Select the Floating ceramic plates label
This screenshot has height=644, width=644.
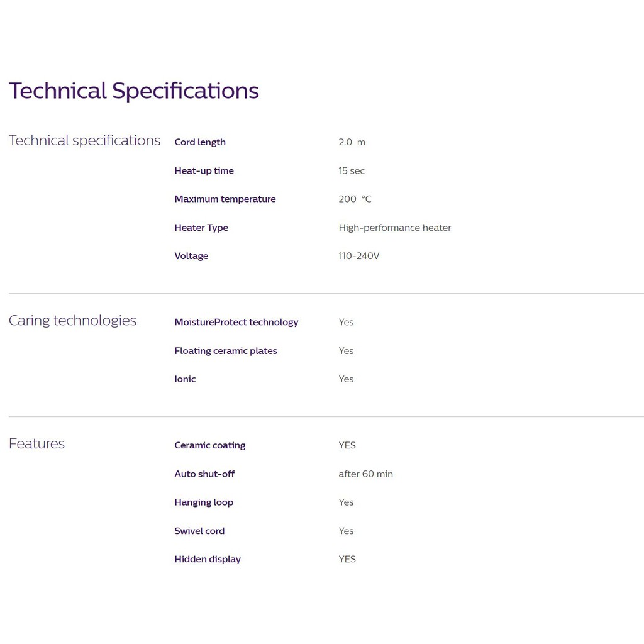coord(226,351)
